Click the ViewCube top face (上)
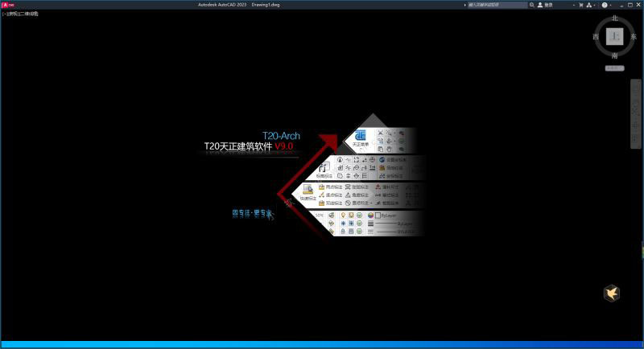644x349 pixels. pos(615,37)
